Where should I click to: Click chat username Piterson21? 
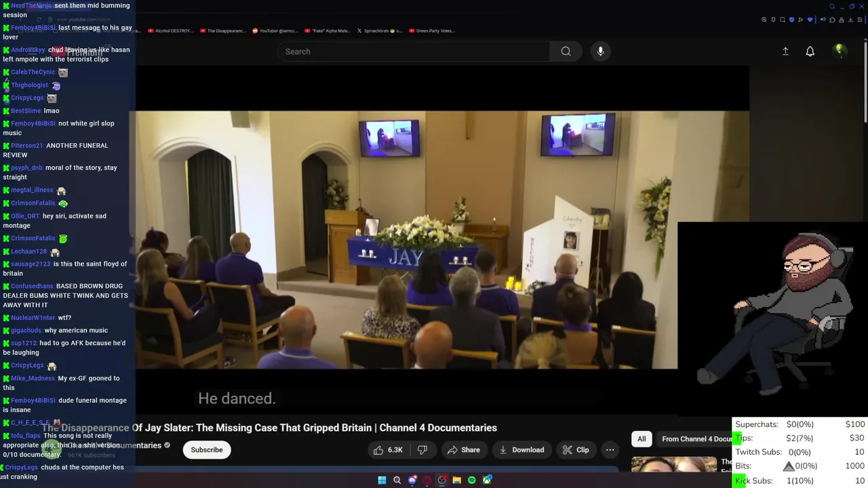27,146
